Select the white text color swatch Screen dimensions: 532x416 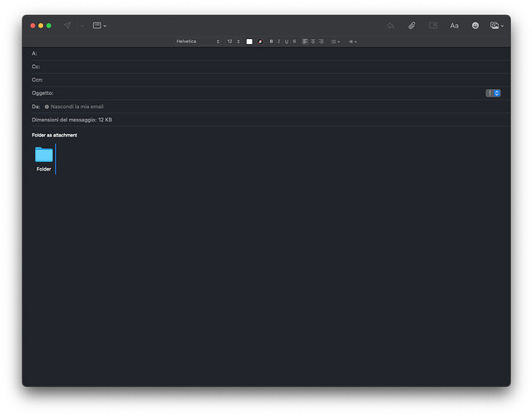[x=249, y=41]
